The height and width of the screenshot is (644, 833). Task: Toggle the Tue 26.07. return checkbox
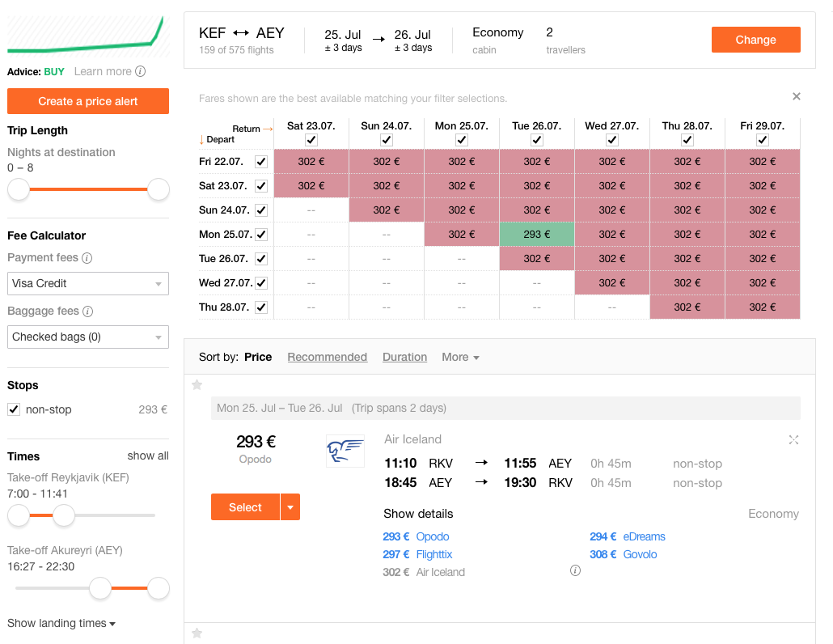click(x=537, y=140)
